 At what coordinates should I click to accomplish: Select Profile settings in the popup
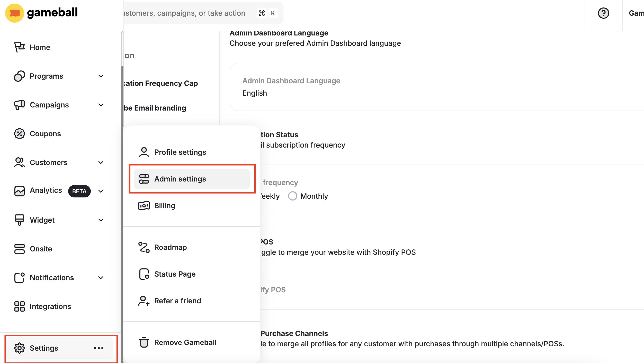(180, 152)
